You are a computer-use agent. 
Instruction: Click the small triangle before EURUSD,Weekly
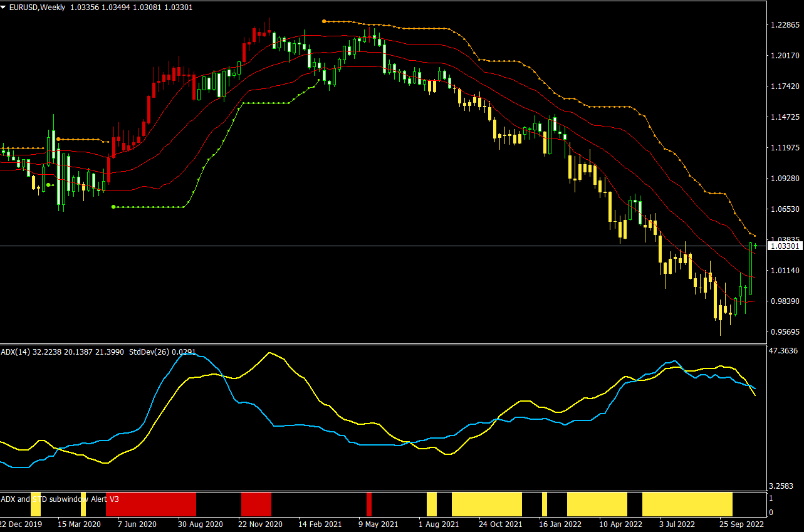4,7
